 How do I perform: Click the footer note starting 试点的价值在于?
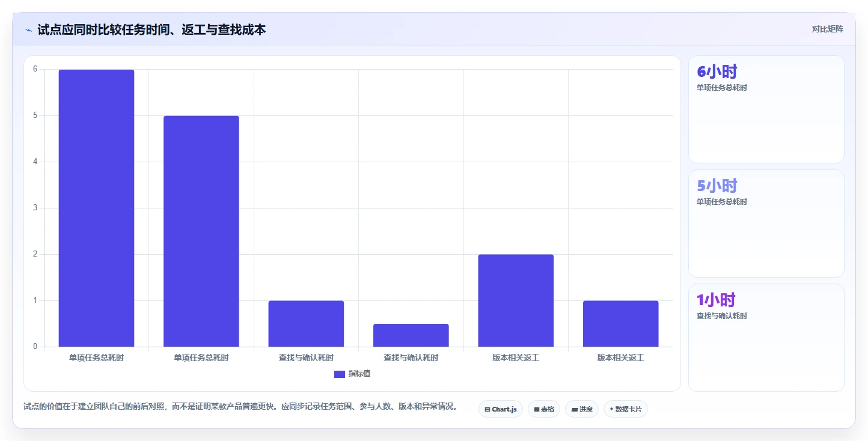pyautogui.click(x=240, y=406)
